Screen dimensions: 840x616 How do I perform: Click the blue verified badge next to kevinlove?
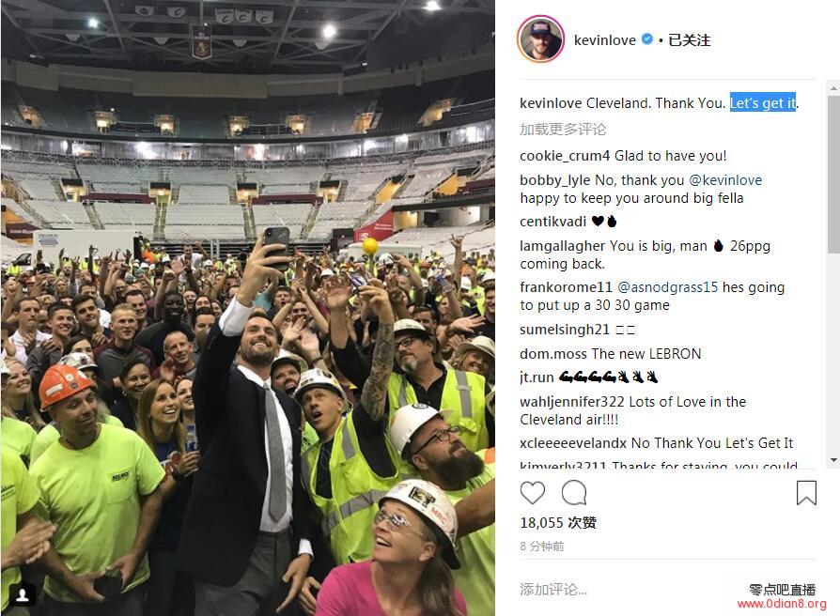647,39
